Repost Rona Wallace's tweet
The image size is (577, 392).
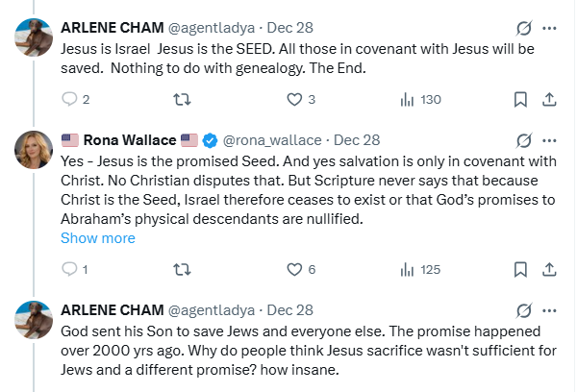[x=180, y=269]
